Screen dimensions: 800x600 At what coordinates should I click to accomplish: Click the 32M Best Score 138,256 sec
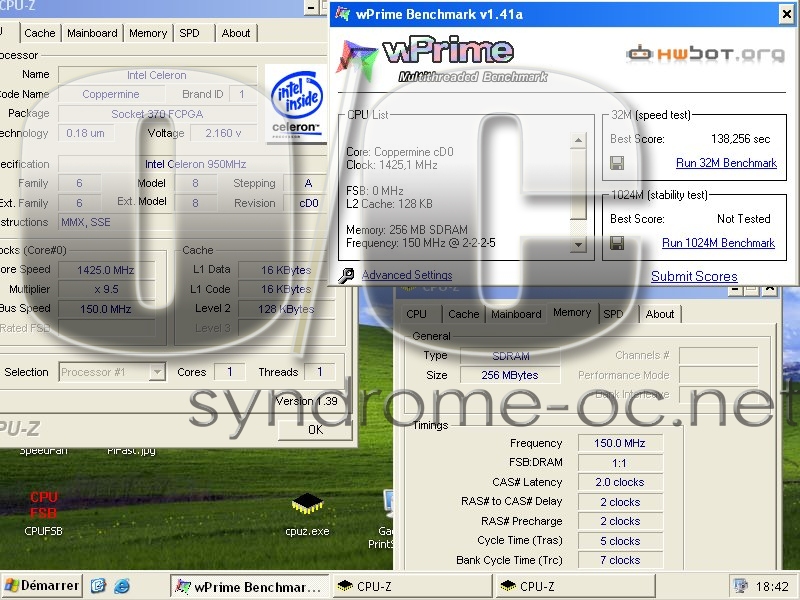coord(740,139)
